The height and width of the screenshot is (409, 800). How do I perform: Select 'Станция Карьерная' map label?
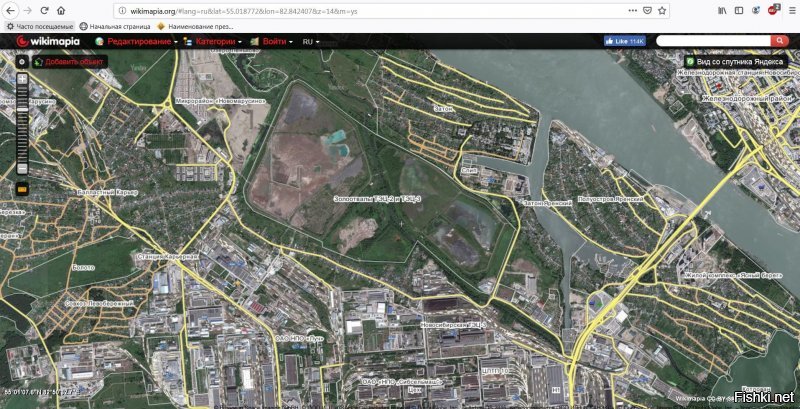pyautogui.click(x=168, y=257)
